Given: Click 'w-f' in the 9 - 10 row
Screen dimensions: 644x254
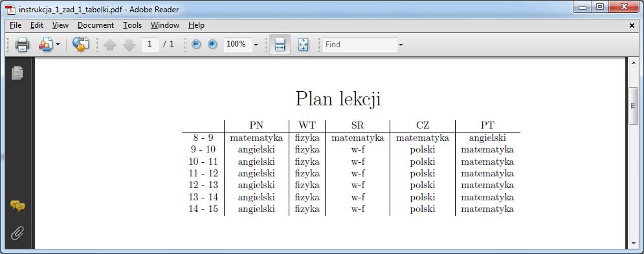Looking at the screenshot, I should [x=358, y=150].
